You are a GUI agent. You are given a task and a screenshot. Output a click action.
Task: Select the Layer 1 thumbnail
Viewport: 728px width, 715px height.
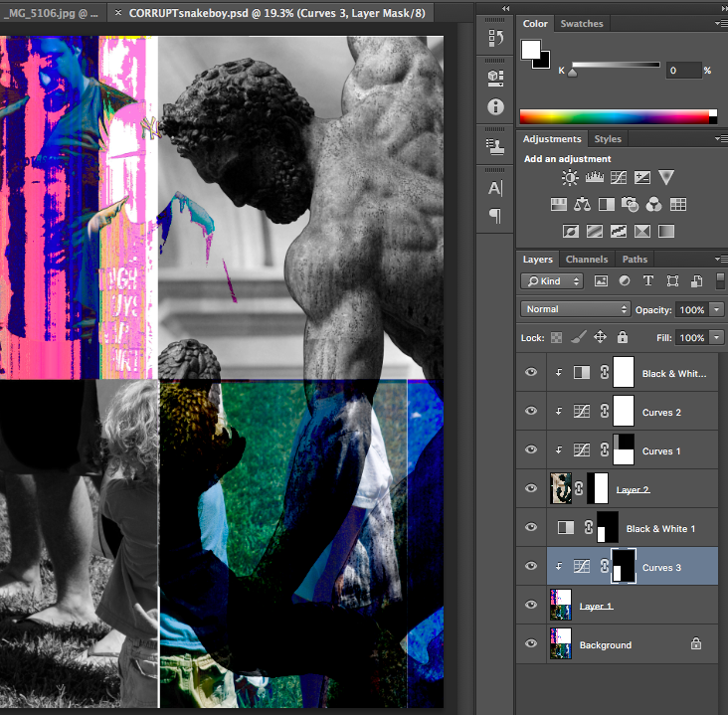click(x=560, y=605)
